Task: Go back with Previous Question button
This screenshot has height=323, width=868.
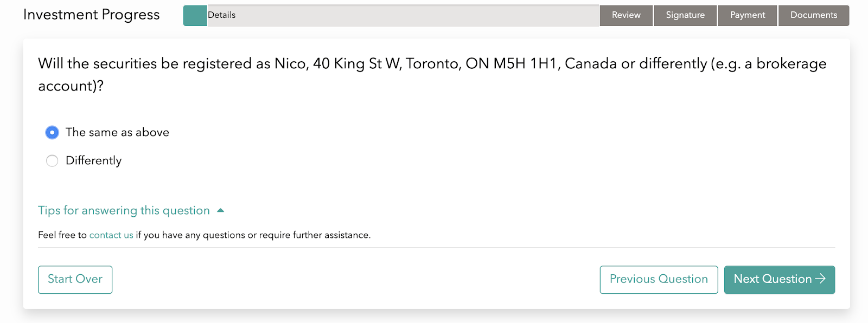Action: pyautogui.click(x=659, y=280)
